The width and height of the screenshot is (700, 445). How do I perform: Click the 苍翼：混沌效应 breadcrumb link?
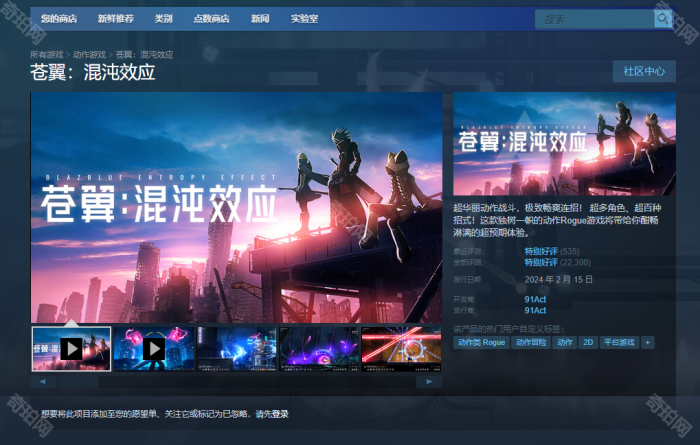(x=144, y=54)
